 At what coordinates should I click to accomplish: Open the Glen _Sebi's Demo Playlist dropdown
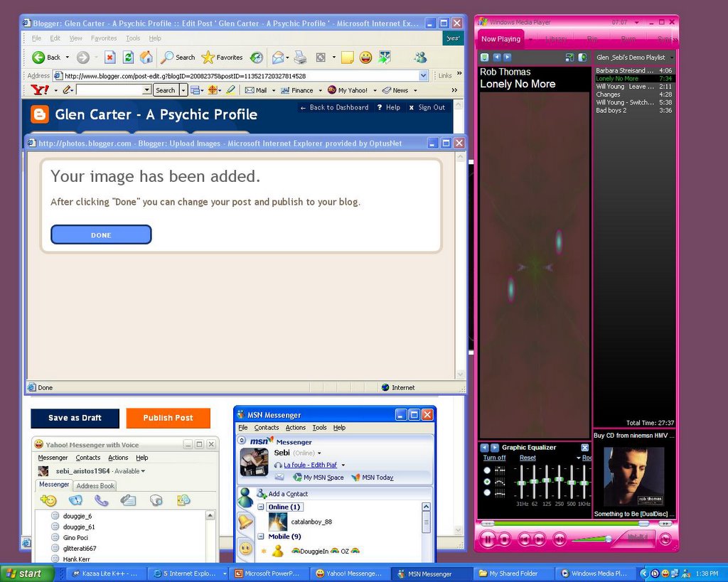click(x=672, y=58)
